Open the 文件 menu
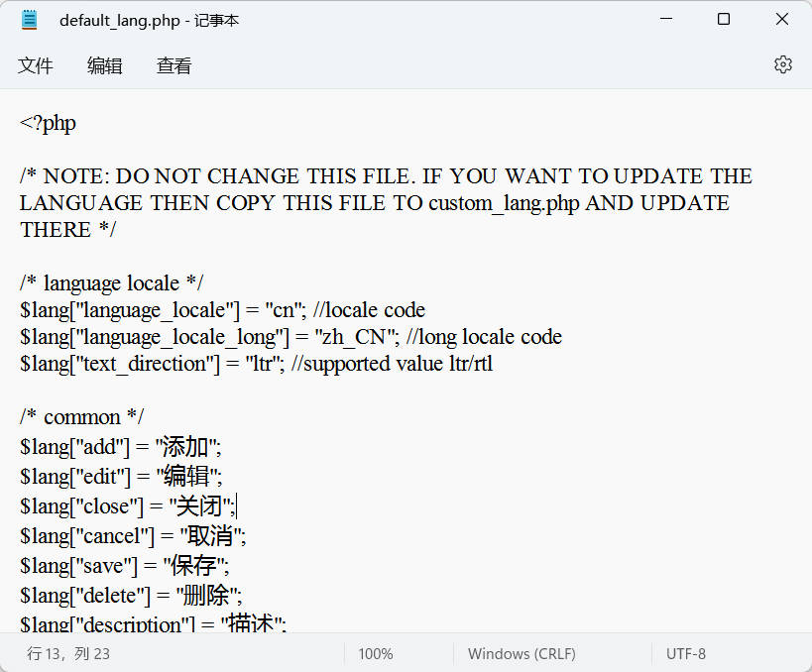The width and height of the screenshot is (812, 672). coord(36,65)
